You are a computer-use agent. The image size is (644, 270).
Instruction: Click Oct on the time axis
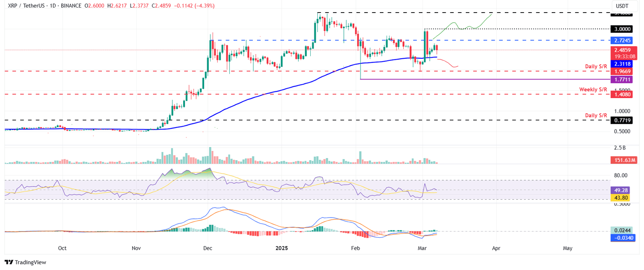pyautogui.click(x=62, y=248)
